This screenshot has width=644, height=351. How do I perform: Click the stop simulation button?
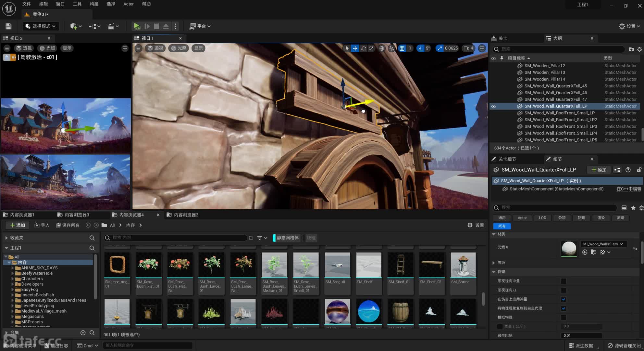[156, 26]
